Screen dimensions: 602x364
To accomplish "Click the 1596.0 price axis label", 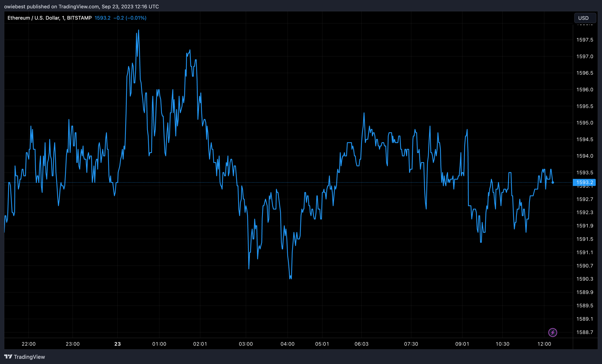I will tap(585, 89).
